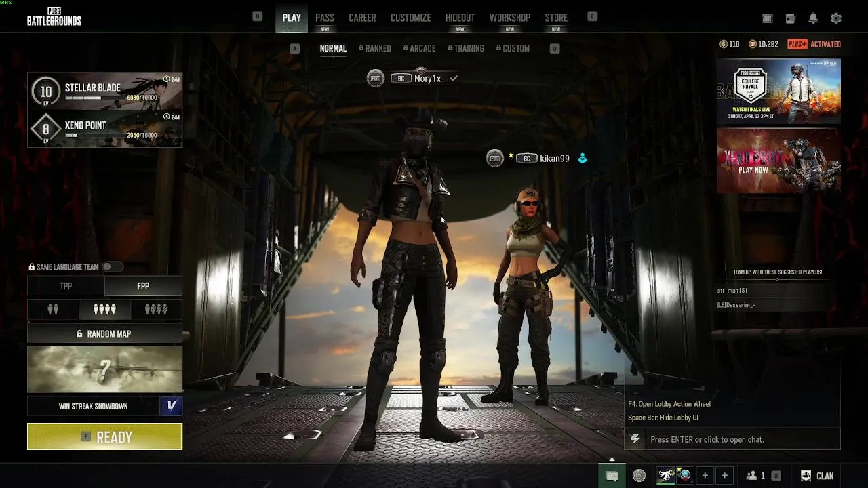868x488 pixels.
Task: Click the PUBG Battlegrounds logo
Action: [54, 16]
